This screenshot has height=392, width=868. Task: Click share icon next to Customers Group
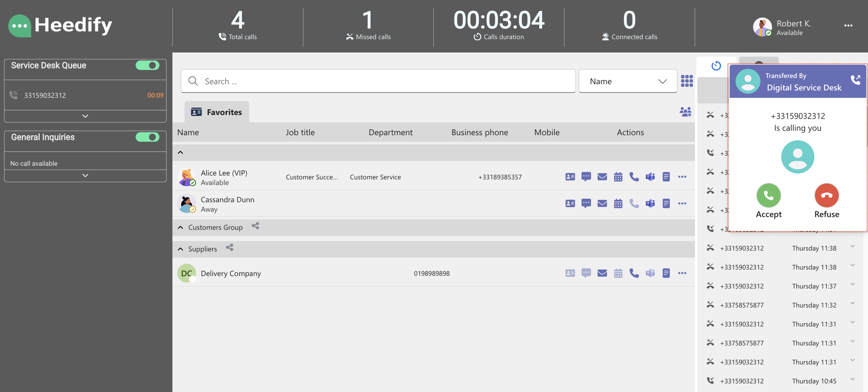click(255, 226)
